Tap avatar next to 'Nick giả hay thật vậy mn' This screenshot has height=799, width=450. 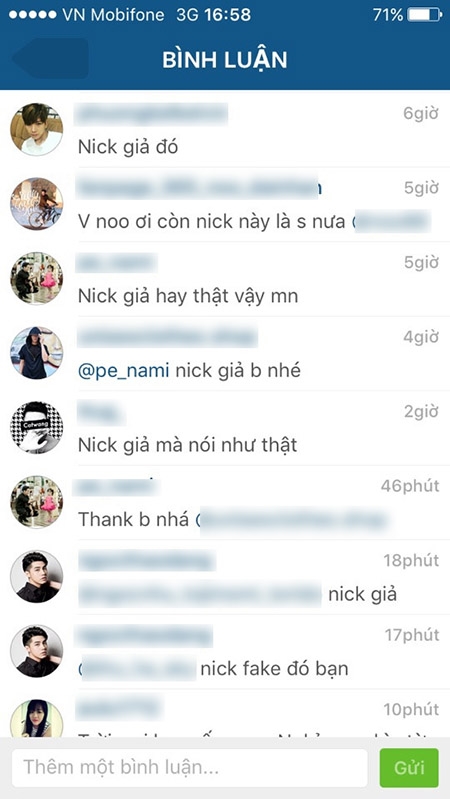click(37, 278)
